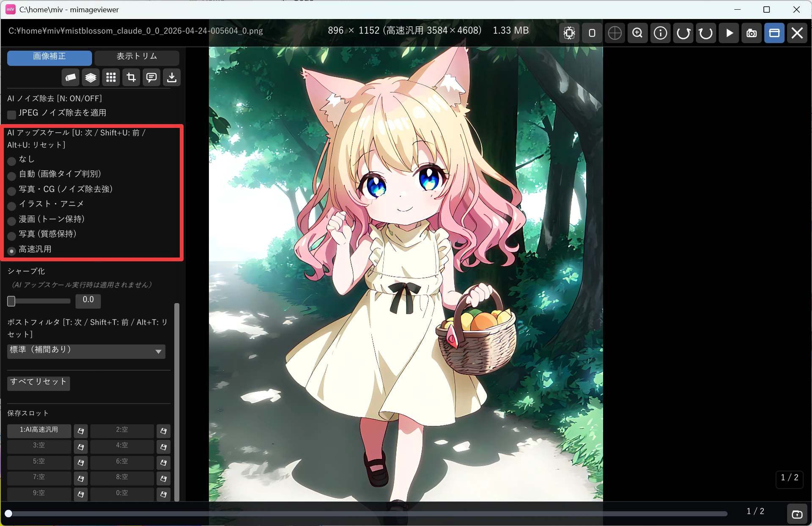
Task: Click the empty save slot 0:空
Action: pyautogui.click(x=122, y=494)
